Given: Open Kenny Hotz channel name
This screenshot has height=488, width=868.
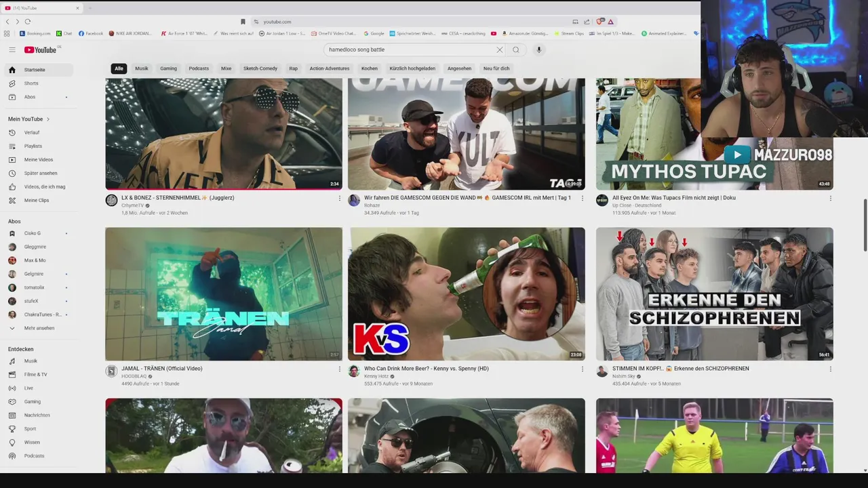Looking at the screenshot, I should tap(376, 376).
